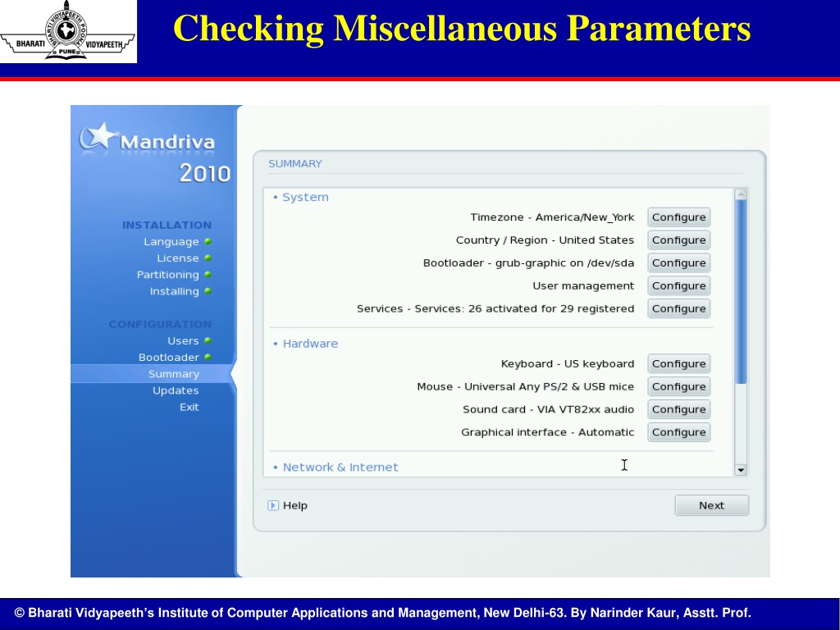Click the green dot beside Partitioning
The height and width of the screenshot is (630, 840).
tap(208, 275)
